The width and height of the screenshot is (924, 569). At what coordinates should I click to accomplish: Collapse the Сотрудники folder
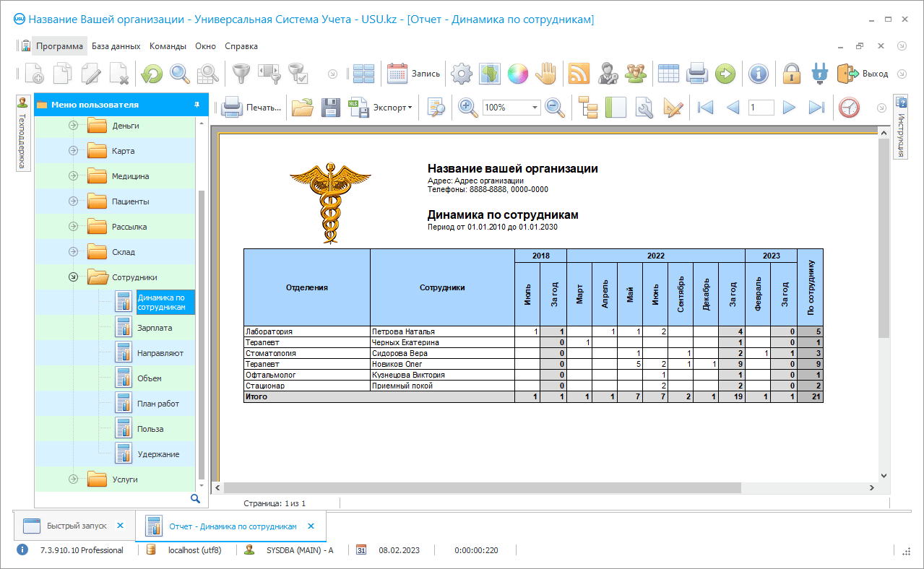(73, 277)
